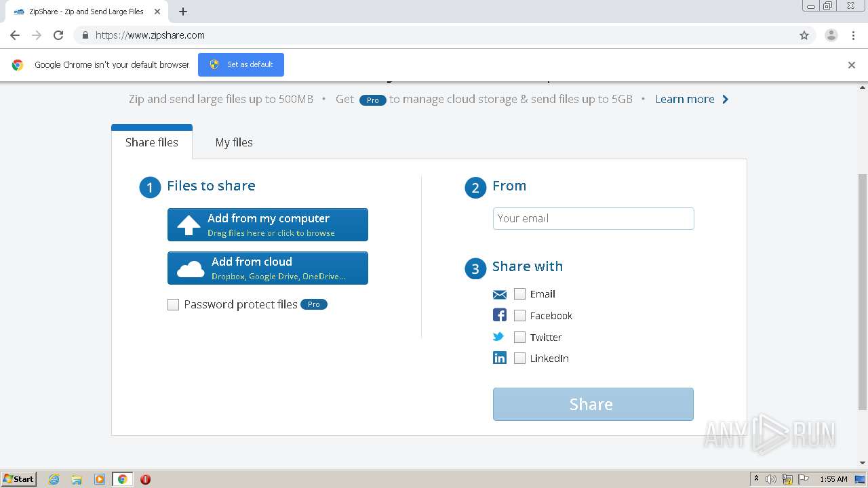The height and width of the screenshot is (488, 868).
Task: Dismiss the default browser notification bar
Action: pyautogui.click(x=852, y=65)
